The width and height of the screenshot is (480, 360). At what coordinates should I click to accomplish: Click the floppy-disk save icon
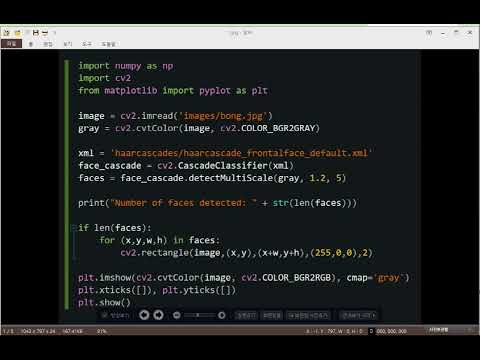point(36,33)
